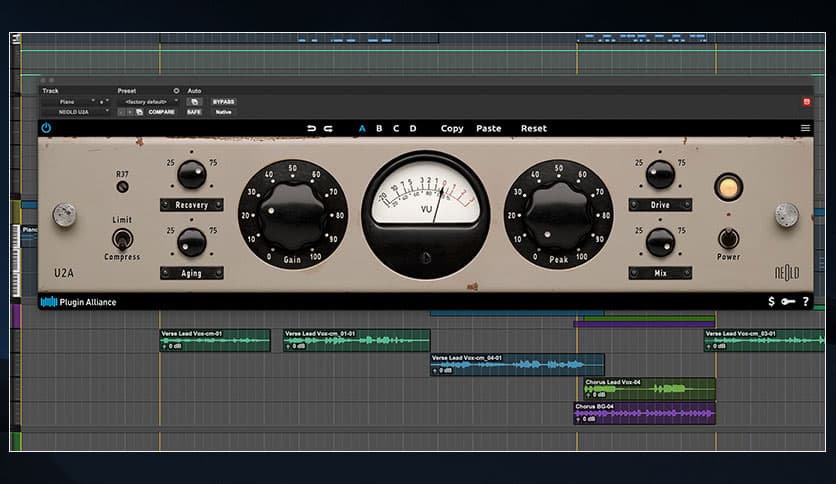Click the red target button at window right
This screenshot has width=836, height=484.
[807, 101]
